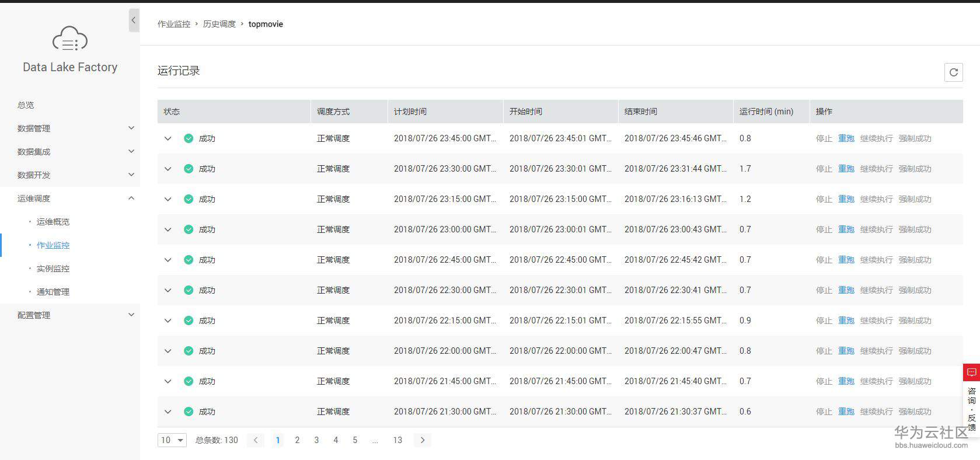Viewport: 980px width, 460px height.
Task: Collapse the left sidebar with the arrow handle
Action: (134, 20)
